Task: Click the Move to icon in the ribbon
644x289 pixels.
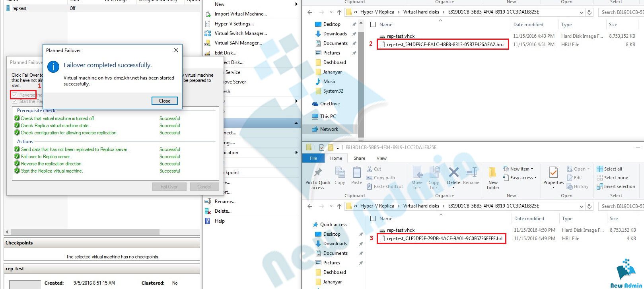Action: [x=417, y=173]
